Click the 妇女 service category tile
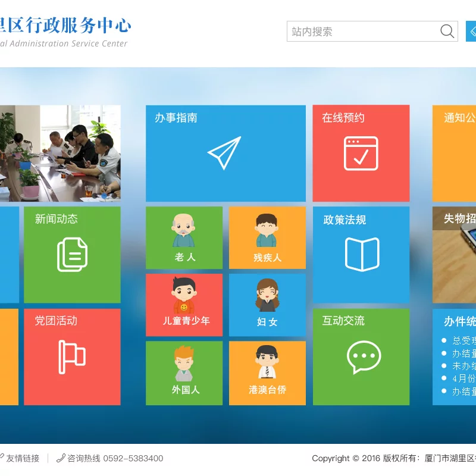 tap(267, 303)
